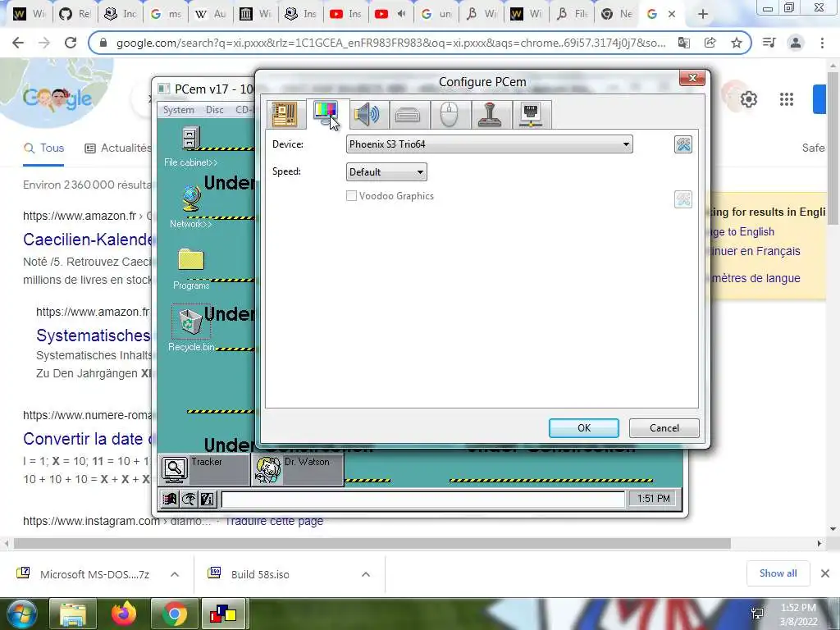Click Show all downloads
The width and height of the screenshot is (840, 630).
tap(778, 573)
